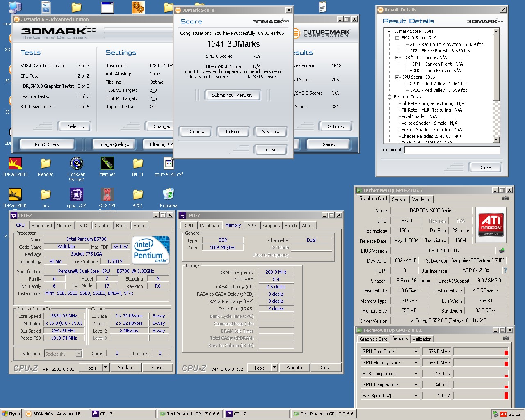Launch OCX SPI Tweaker desktop icon

coord(107,194)
